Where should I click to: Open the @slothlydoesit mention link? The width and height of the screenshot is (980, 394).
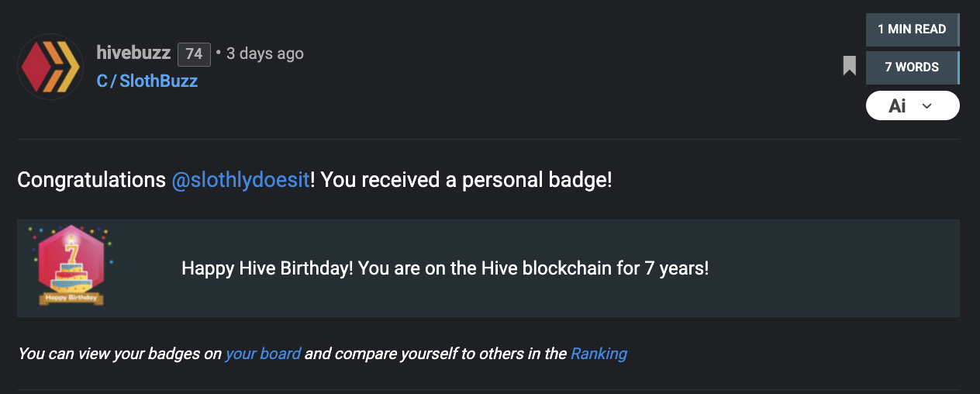(x=240, y=180)
